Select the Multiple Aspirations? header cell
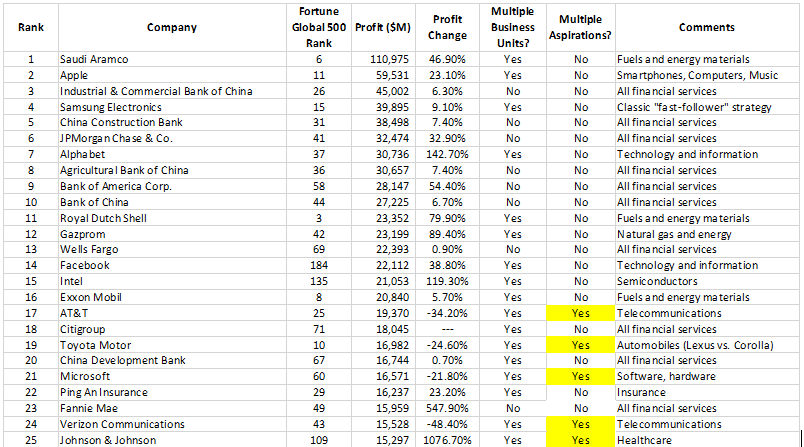 (580, 28)
